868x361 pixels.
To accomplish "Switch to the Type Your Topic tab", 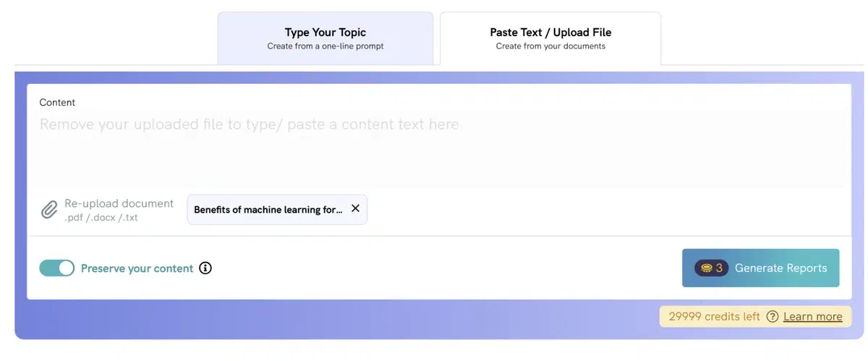I will 325,38.
